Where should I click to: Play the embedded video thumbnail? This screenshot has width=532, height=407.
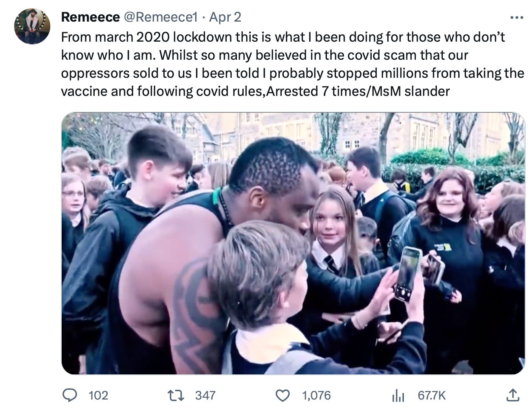click(x=293, y=244)
